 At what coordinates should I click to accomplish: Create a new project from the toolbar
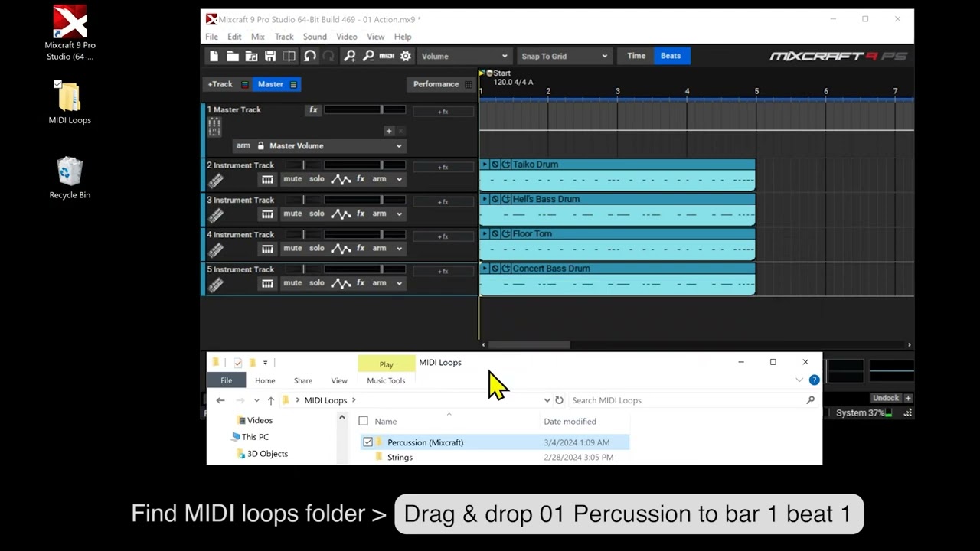(214, 56)
